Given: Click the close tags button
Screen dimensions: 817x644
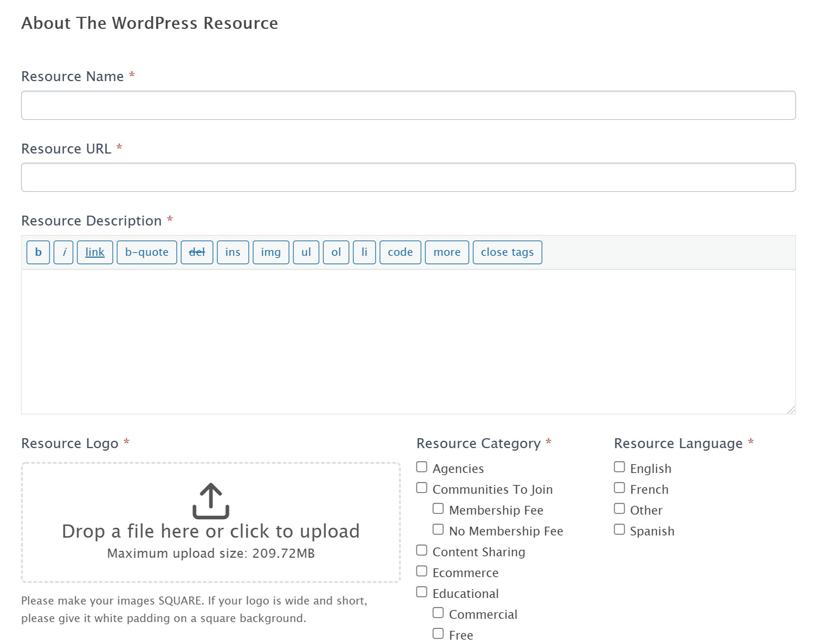Looking at the screenshot, I should [x=507, y=252].
